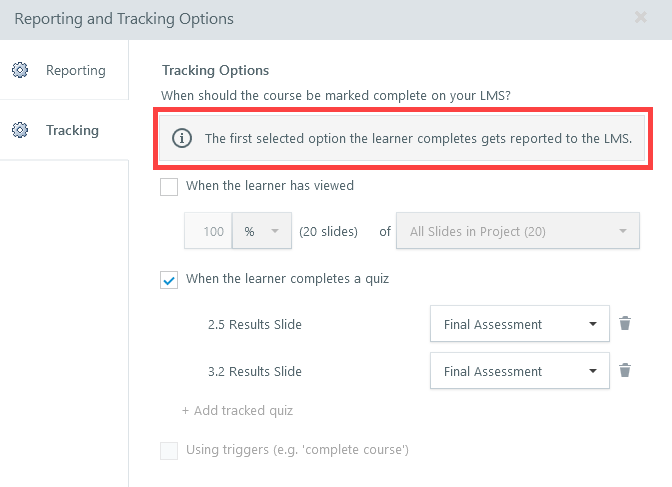Enable "When the learner has viewed" checkbox
This screenshot has width=672, height=487.
tap(169, 186)
